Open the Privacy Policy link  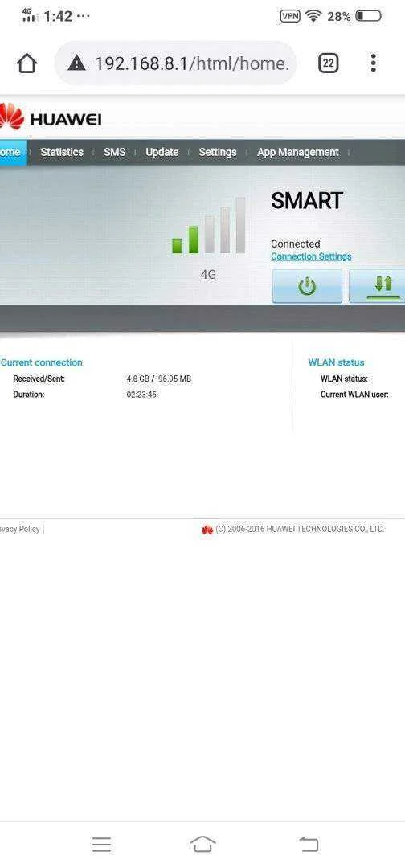coord(20,529)
